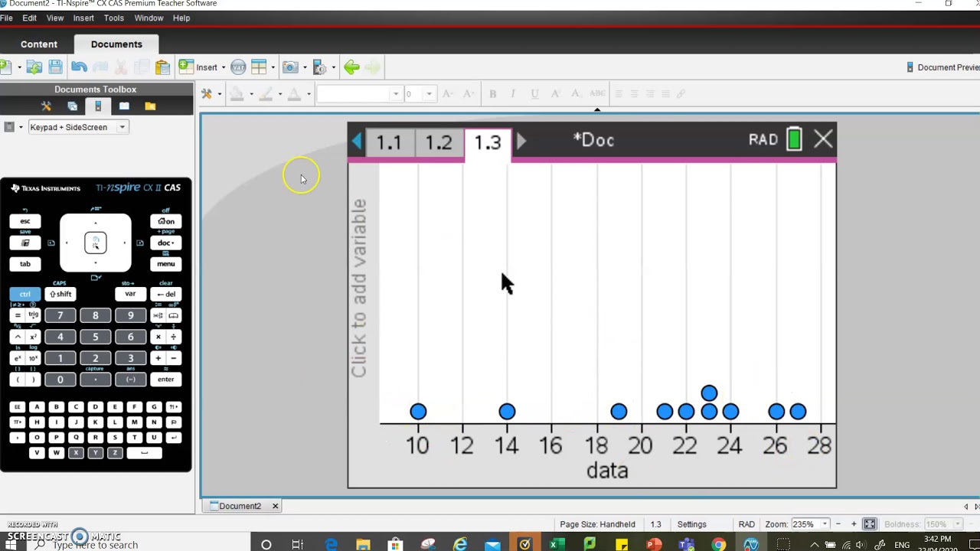980x551 pixels.
Task: Click the del key on the keypad
Action: click(165, 294)
